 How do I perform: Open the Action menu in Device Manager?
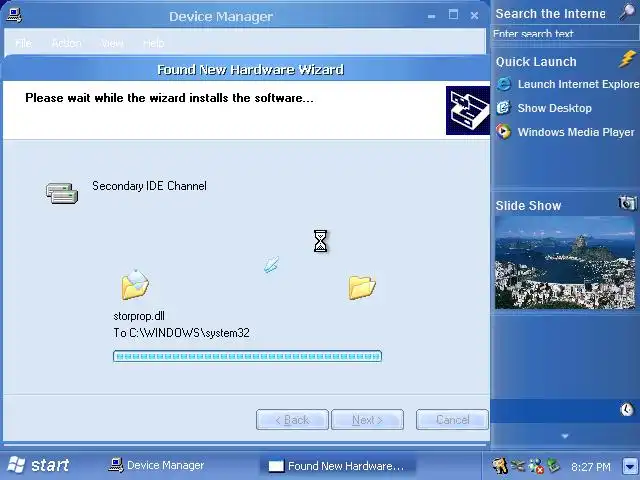pyautogui.click(x=67, y=43)
